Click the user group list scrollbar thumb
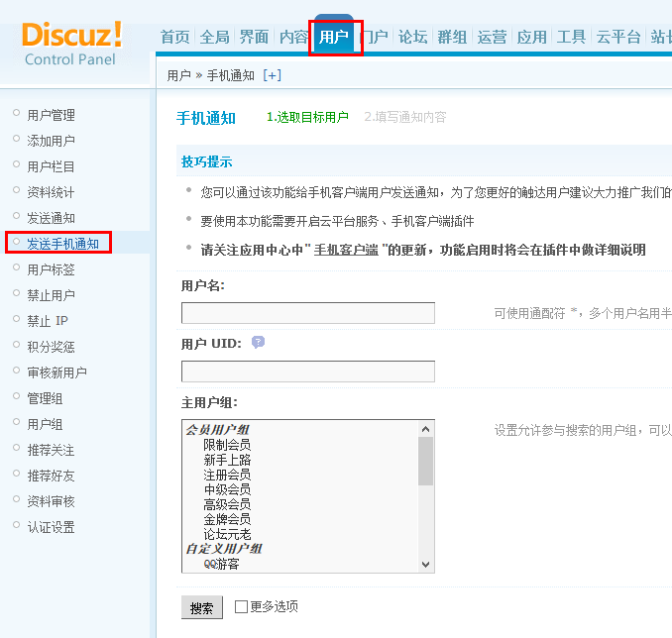Viewport: 672px width, 638px height. pyautogui.click(x=425, y=461)
